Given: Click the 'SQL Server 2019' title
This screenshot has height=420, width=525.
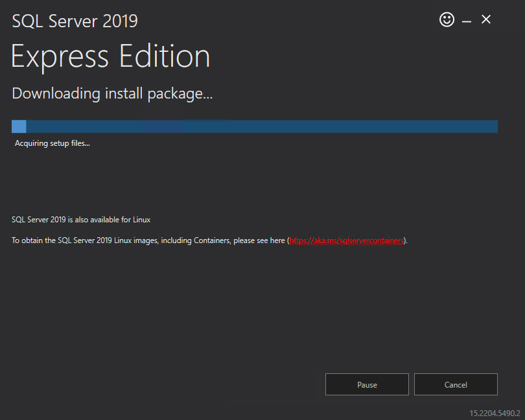Looking at the screenshot, I should point(74,21).
